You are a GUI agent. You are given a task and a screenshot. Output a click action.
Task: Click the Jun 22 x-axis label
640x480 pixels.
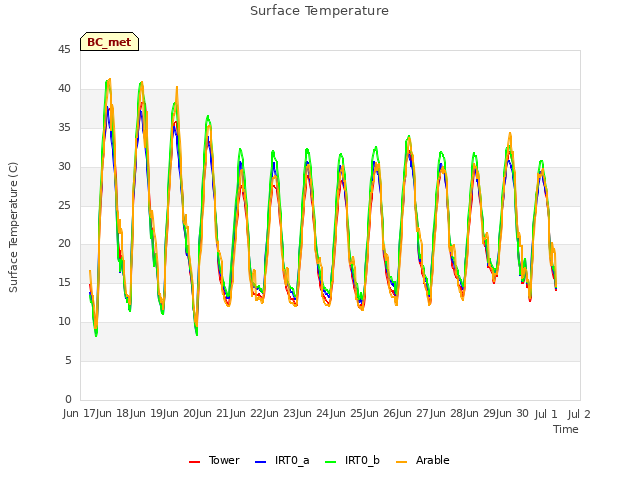pos(247,413)
